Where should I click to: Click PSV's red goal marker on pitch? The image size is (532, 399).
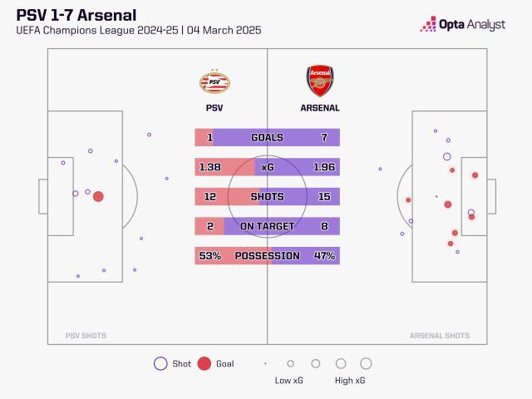[x=98, y=197]
